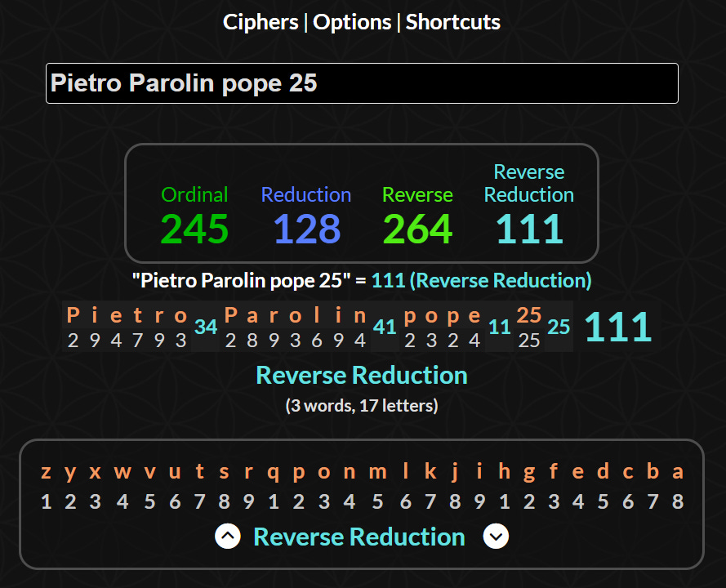Select the Ordinal cipher label
Image resolution: width=726 pixels, height=588 pixels.
(x=194, y=194)
